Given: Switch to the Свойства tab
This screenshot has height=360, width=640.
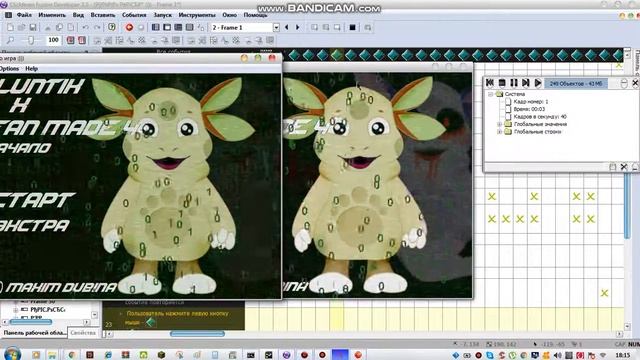Looking at the screenshot, I should 83,333.
